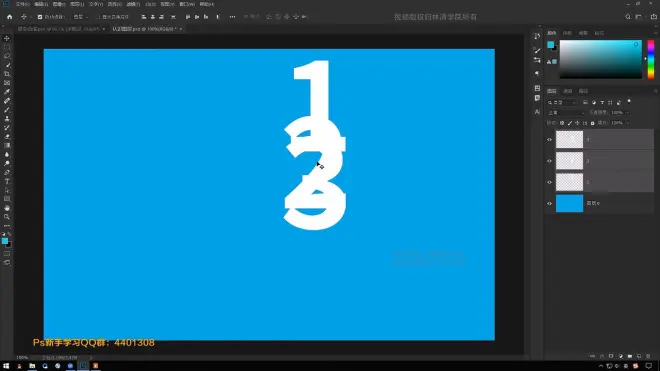Open the blend mode dropdown
Viewport: 660px width, 371px height.
coord(566,113)
